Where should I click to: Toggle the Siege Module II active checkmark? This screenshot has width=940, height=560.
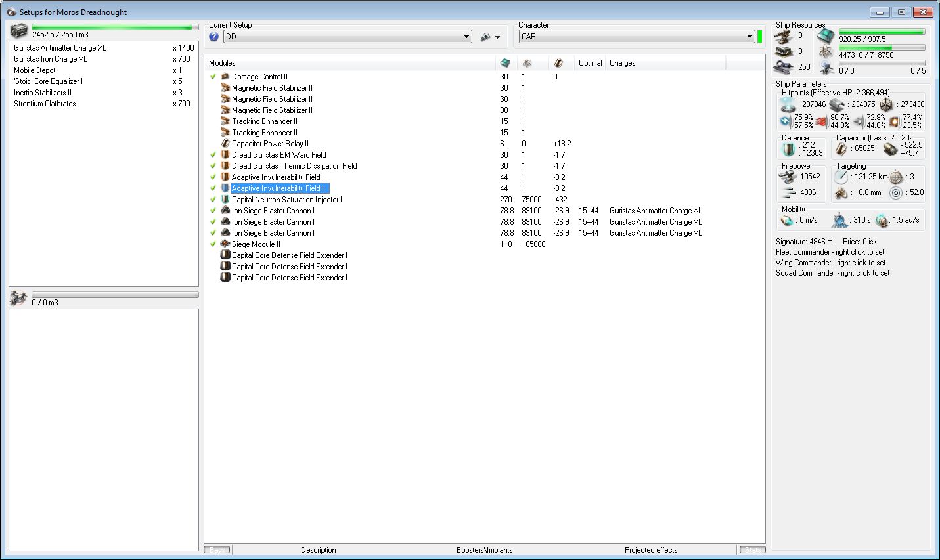point(213,244)
